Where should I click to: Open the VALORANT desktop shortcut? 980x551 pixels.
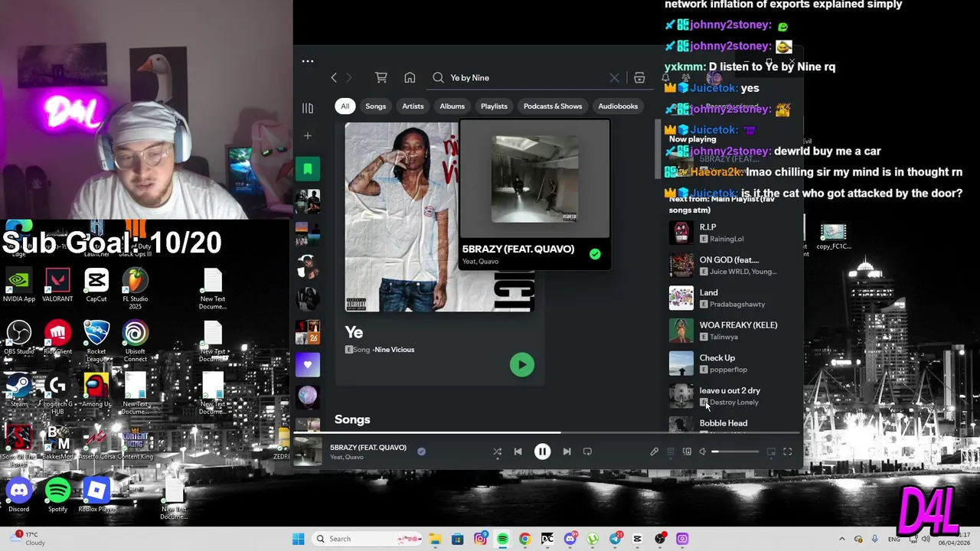coord(57,286)
